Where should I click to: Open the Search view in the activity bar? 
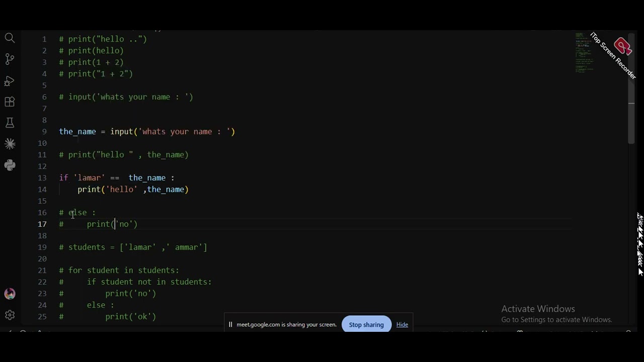point(10,38)
